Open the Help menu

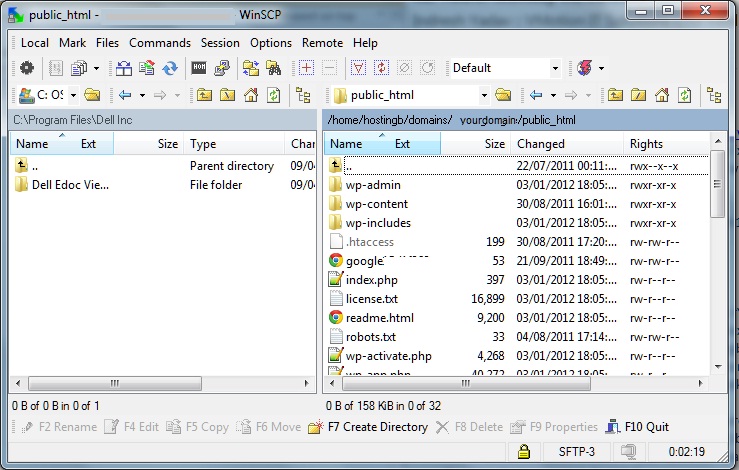(x=365, y=43)
